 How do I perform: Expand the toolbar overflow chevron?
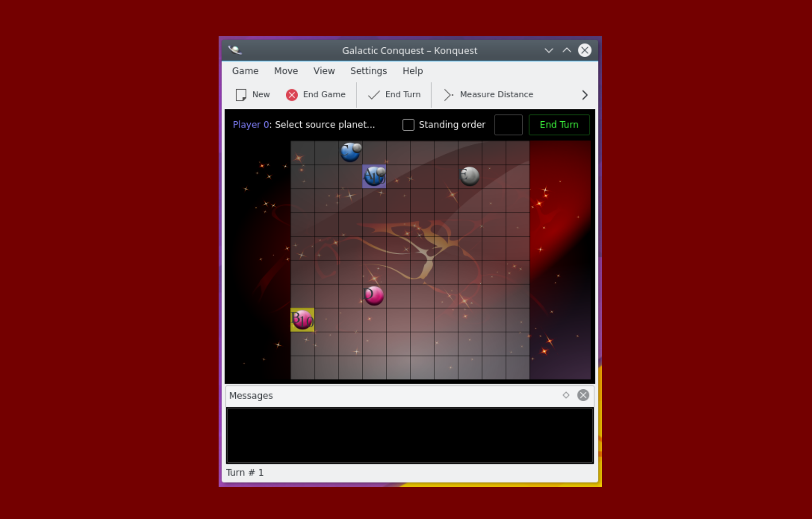point(585,95)
